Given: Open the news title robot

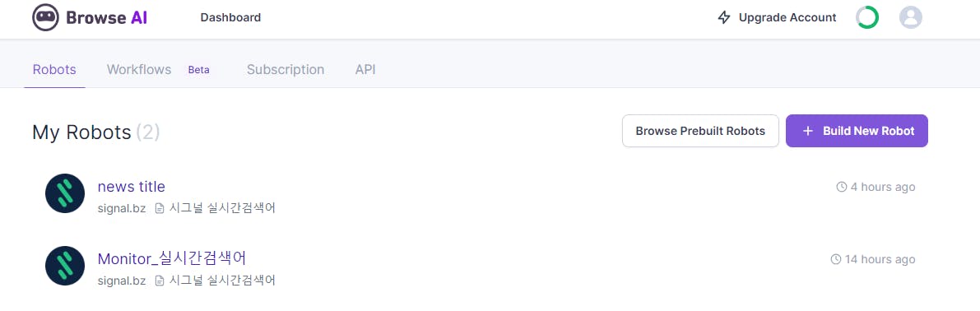Looking at the screenshot, I should tap(132, 186).
